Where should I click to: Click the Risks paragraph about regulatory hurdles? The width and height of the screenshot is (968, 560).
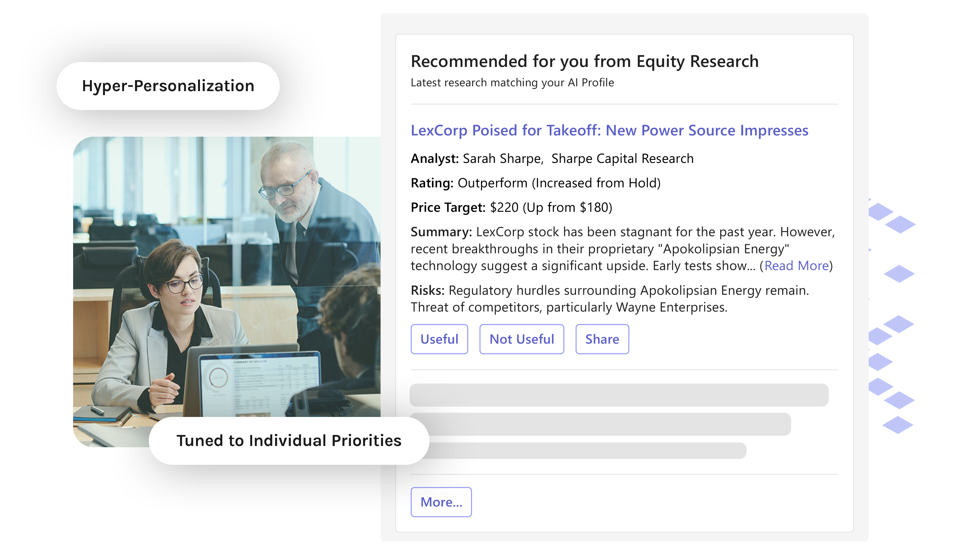609,299
